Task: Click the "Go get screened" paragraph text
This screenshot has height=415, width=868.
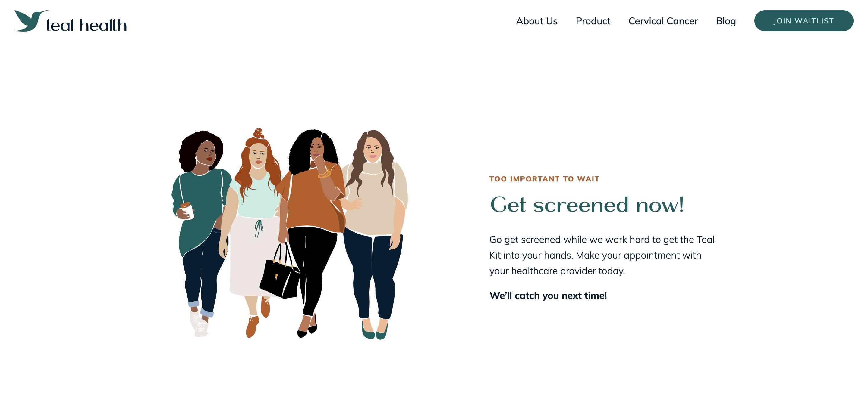Action: coord(602,255)
